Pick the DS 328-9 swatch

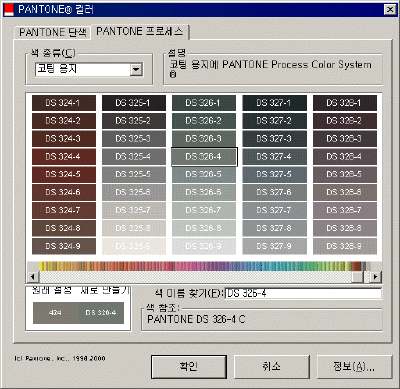[345, 246]
